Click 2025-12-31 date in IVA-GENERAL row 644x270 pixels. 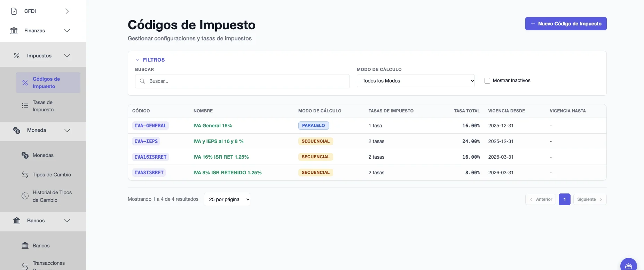(501, 126)
